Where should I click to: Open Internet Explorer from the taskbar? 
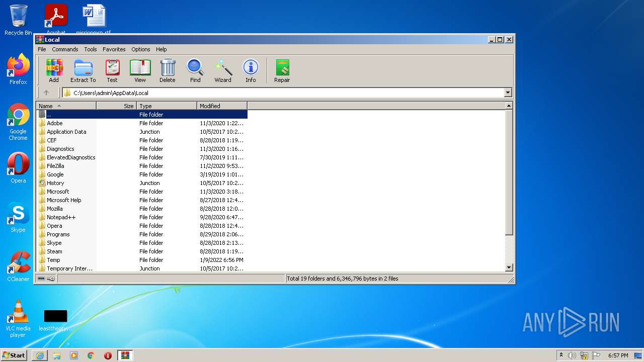click(x=40, y=355)
